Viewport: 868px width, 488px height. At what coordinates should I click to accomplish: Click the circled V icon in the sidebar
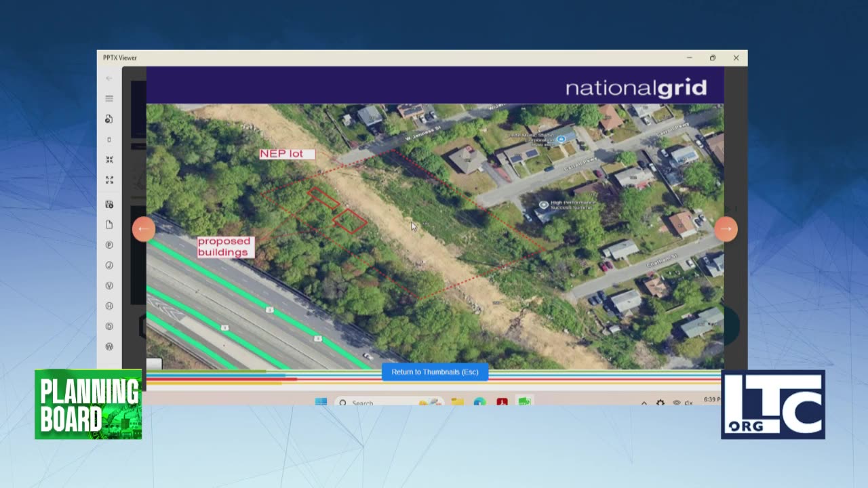pyautogui.click(x=109, y=285)
